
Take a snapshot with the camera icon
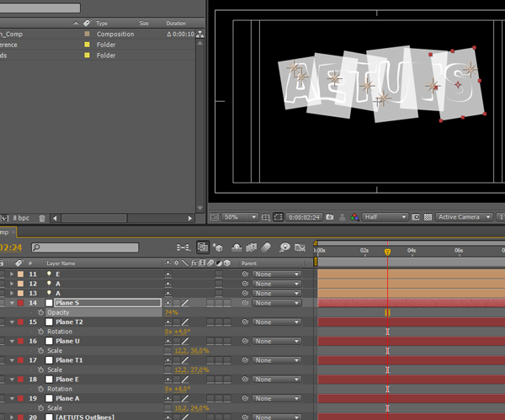click(329, 217)
